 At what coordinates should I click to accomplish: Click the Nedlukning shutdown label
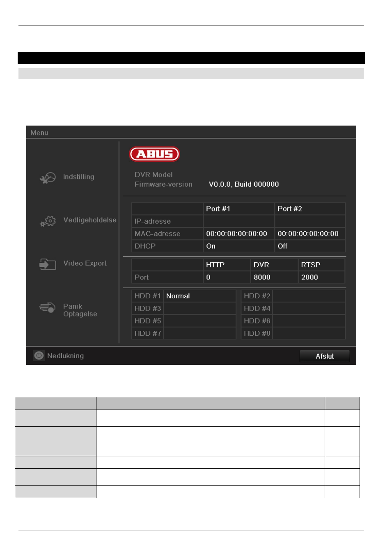pyautogui.click(x=65, y=356)
